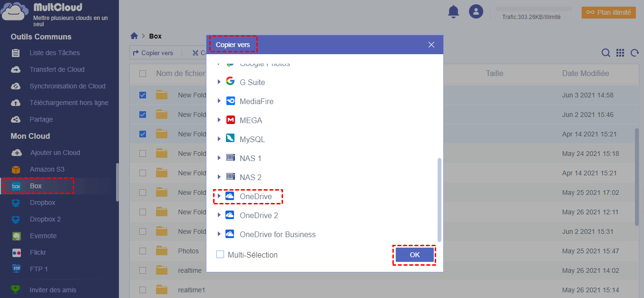Click the OneDrive cloud icon

coord(230,196)
